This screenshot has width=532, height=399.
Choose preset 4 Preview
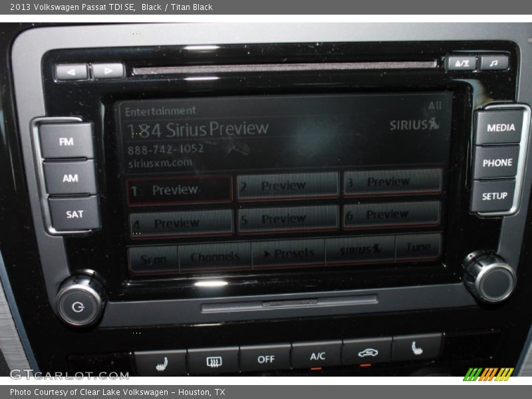(x=181, y=223)
